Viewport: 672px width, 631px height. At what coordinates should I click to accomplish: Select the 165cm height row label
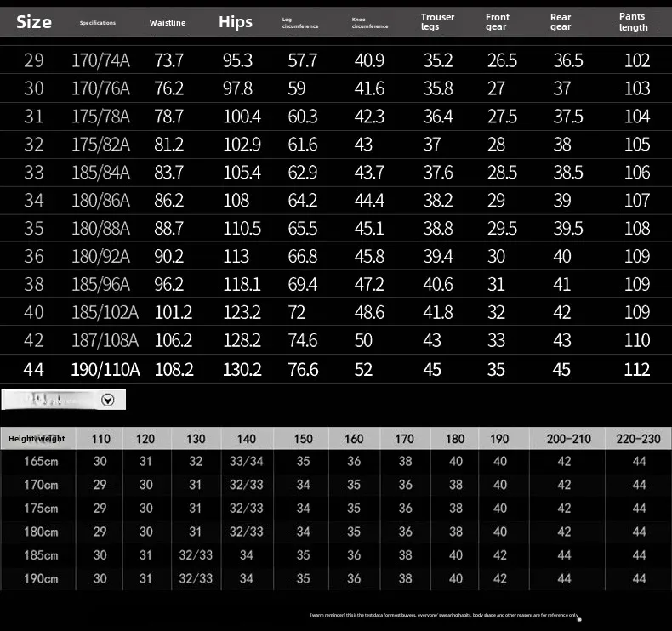click(x=41, y=462)
